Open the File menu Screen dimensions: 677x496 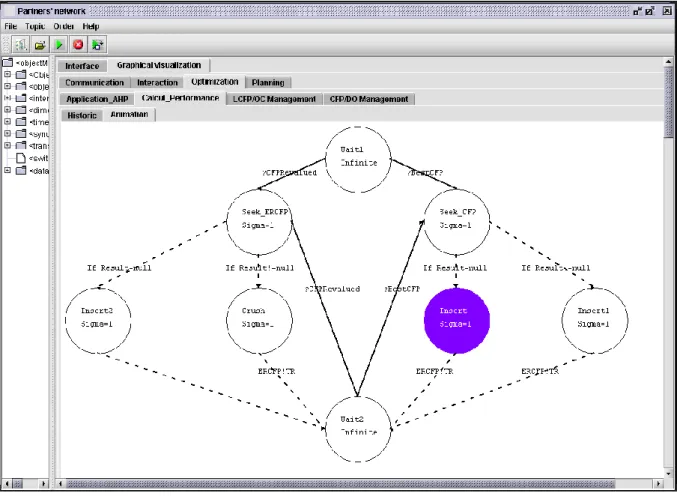pos(10,26)
